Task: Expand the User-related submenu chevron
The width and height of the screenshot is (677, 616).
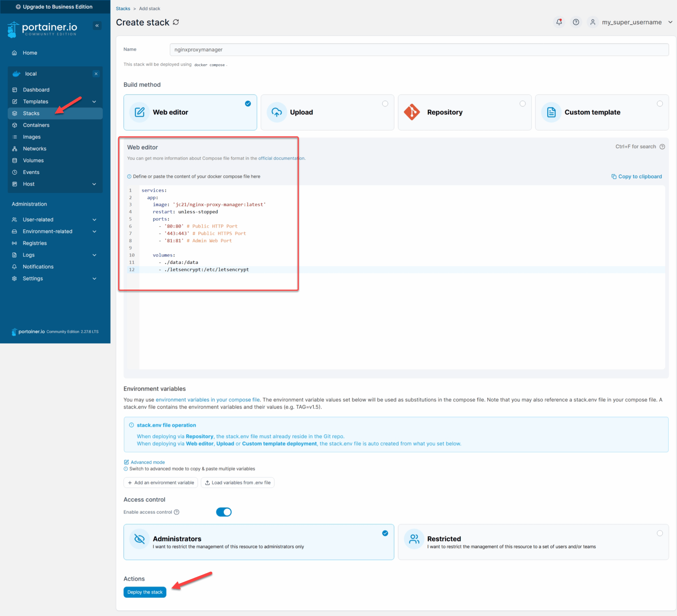Action: pos(94,219)
